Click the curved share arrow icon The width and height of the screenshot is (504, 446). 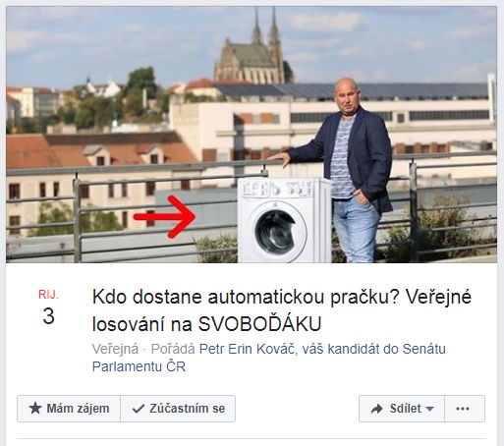(x=376, y=409)
